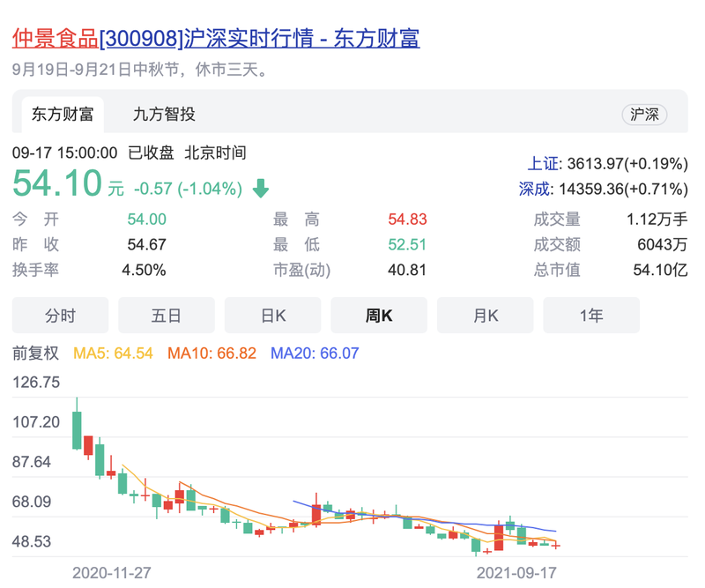
Task: Click the current price 54.10
Action: 57,183
